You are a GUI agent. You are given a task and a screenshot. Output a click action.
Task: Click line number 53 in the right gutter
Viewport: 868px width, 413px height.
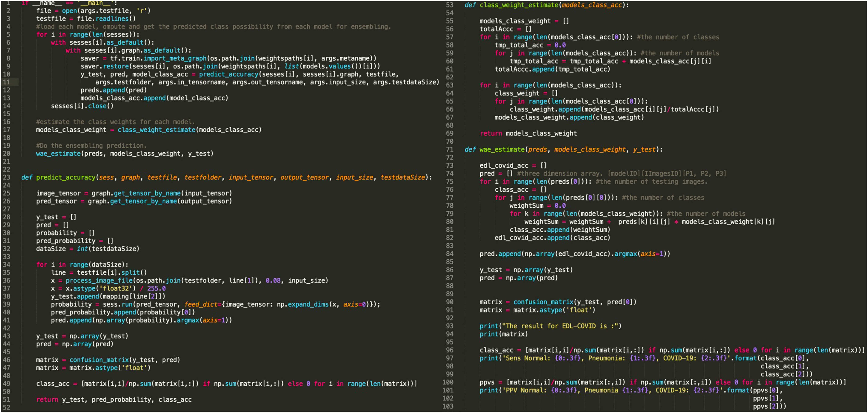tap(450, 5)
